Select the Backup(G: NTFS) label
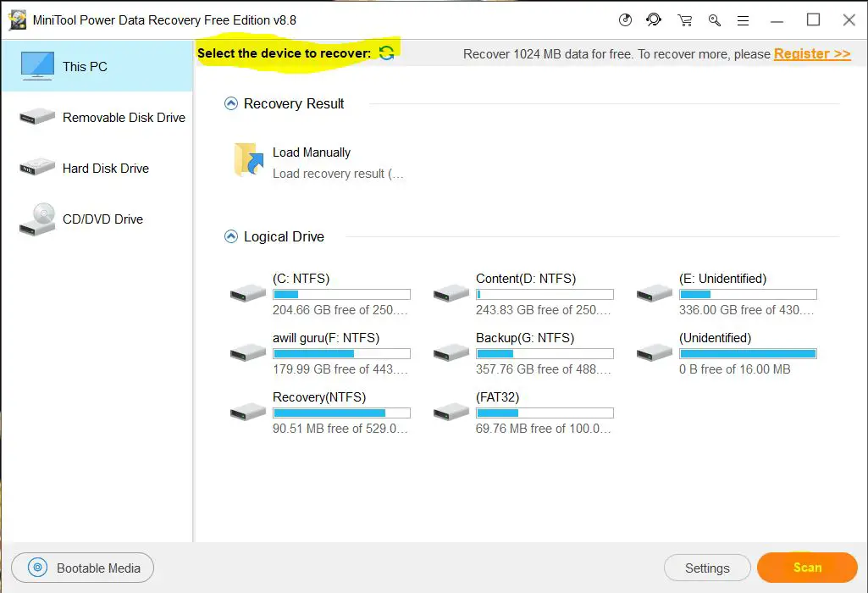The image size is (868, 593). (525, 338)
